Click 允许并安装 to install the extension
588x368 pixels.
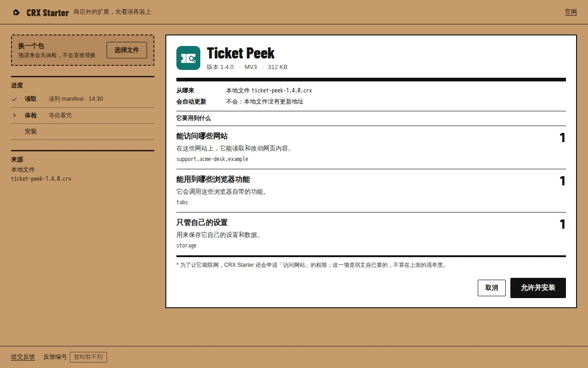pyautogui.click(x=538, y=288)
